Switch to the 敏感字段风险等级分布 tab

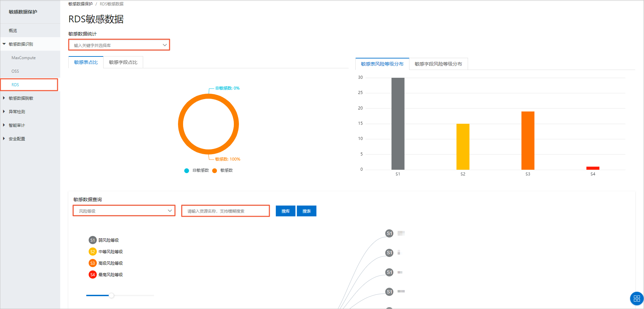coord(438,64)
